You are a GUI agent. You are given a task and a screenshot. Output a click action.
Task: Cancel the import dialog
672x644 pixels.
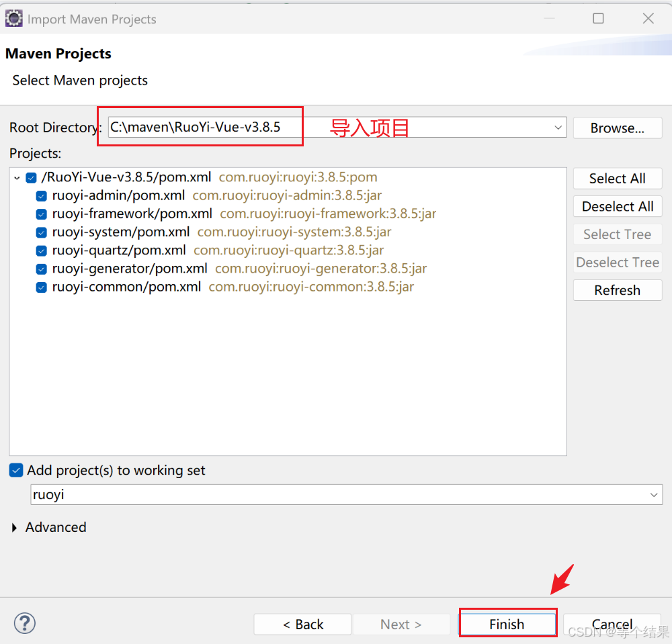pyautogui.click(x=612, y=625)
